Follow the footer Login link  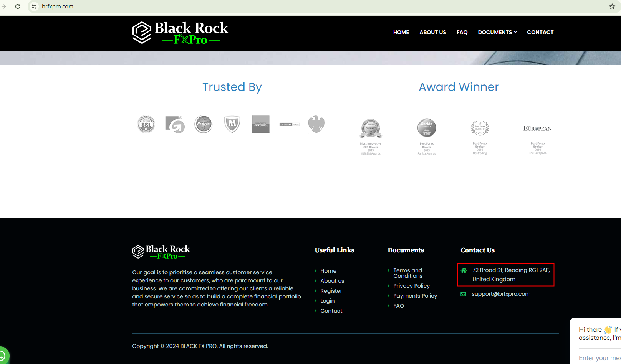pos(328,301)
